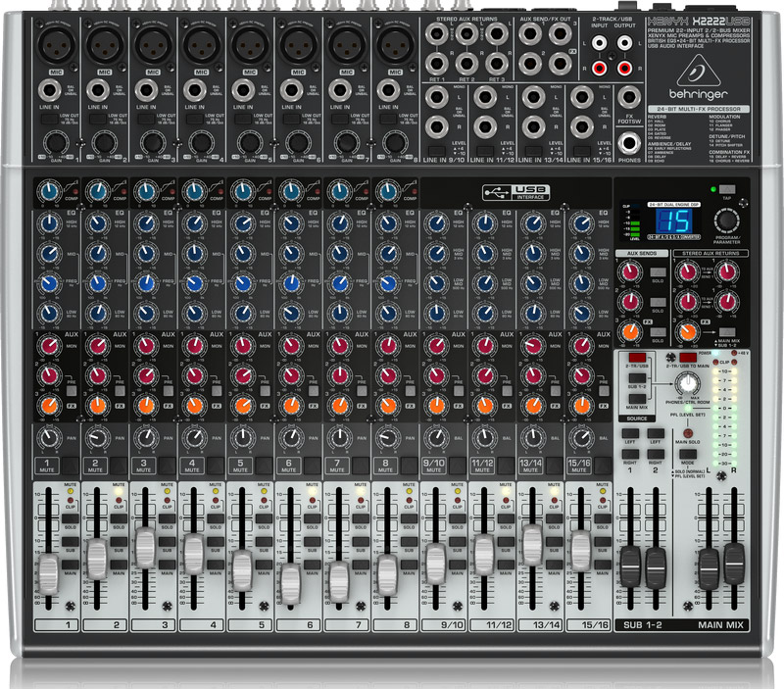784x689 pixels.
Task: Click the channel 1 gain knob
Action: click(x=56, y=143)
